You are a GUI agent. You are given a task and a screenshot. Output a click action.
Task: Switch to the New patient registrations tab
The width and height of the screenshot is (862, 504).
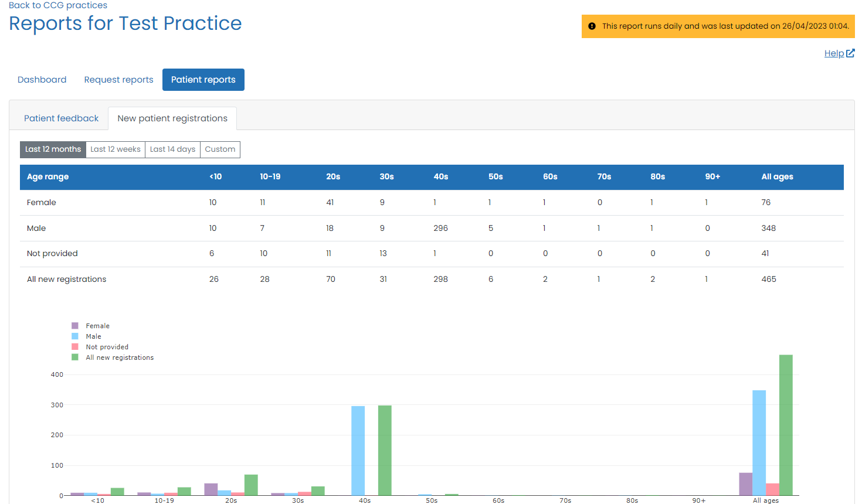point(172,118)
